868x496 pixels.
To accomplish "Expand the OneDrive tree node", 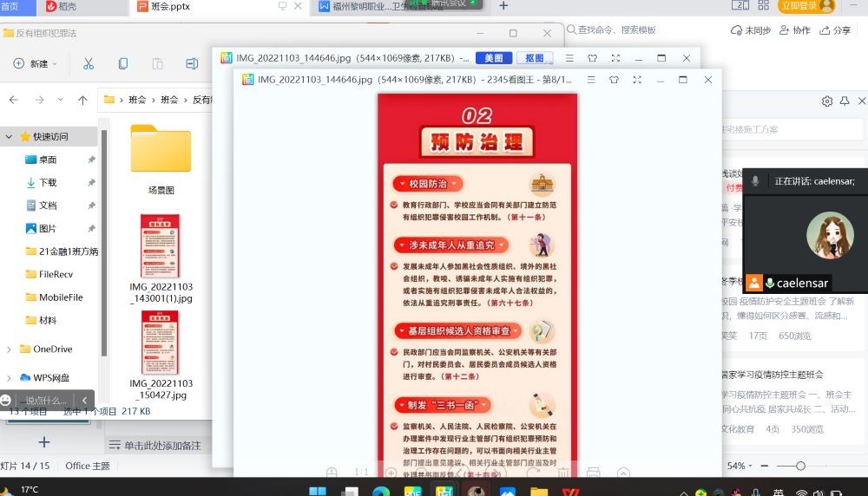I will [x=9, y=349].
